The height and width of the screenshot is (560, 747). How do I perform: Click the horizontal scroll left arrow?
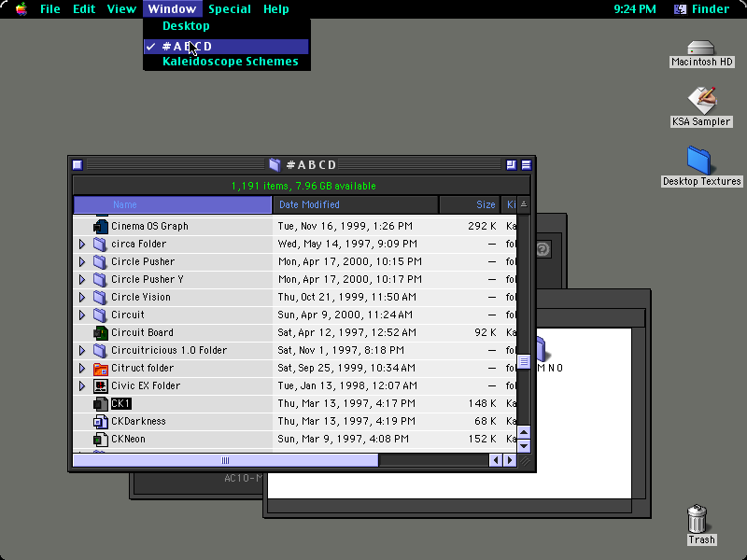click(496, 460)
